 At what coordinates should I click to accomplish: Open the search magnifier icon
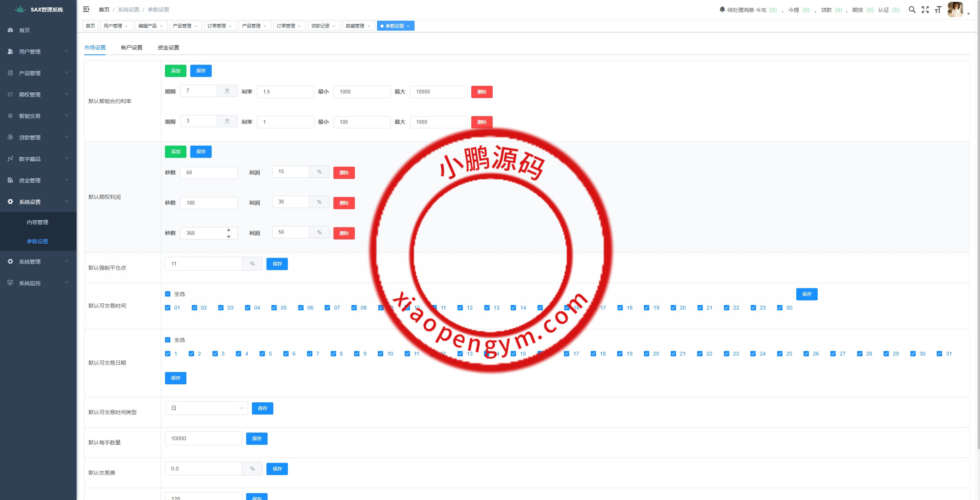912,10
